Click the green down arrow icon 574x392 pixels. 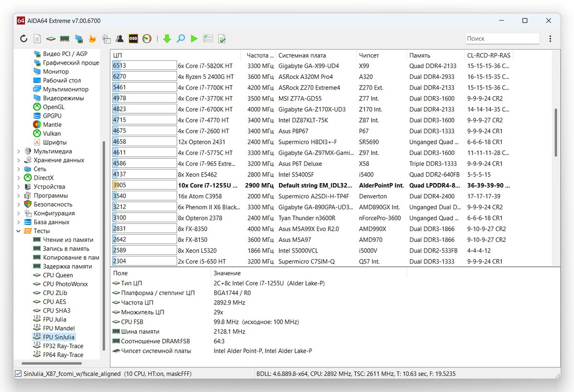click(167, 39)
